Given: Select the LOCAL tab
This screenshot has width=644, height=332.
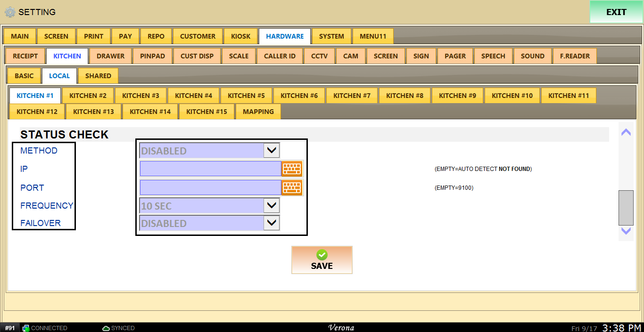Looking at the screenshot, I should 59,76.
